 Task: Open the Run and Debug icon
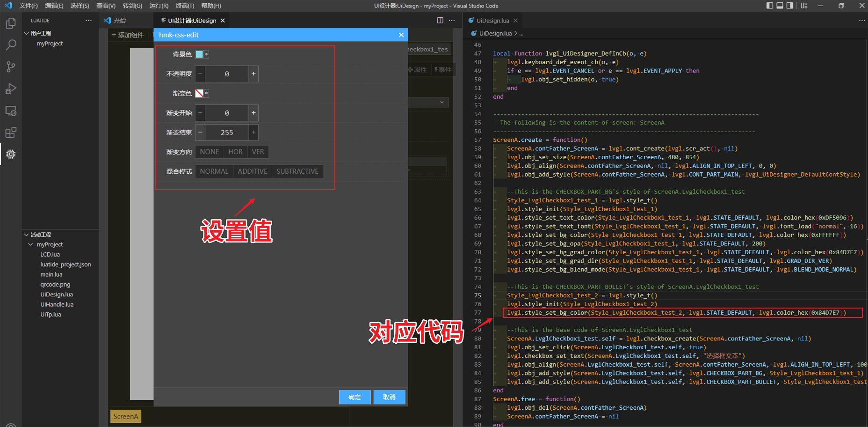[x=11, y=89]
